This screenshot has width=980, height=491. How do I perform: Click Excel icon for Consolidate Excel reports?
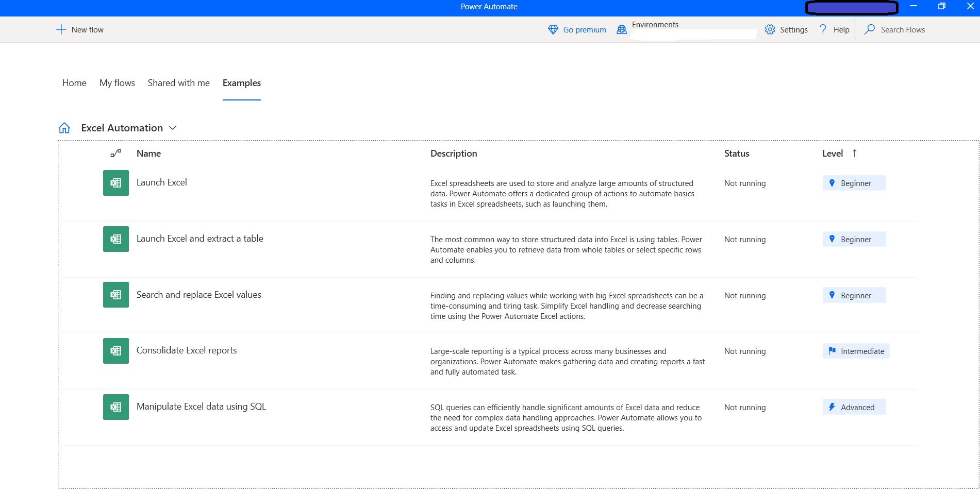coord(116,351)
